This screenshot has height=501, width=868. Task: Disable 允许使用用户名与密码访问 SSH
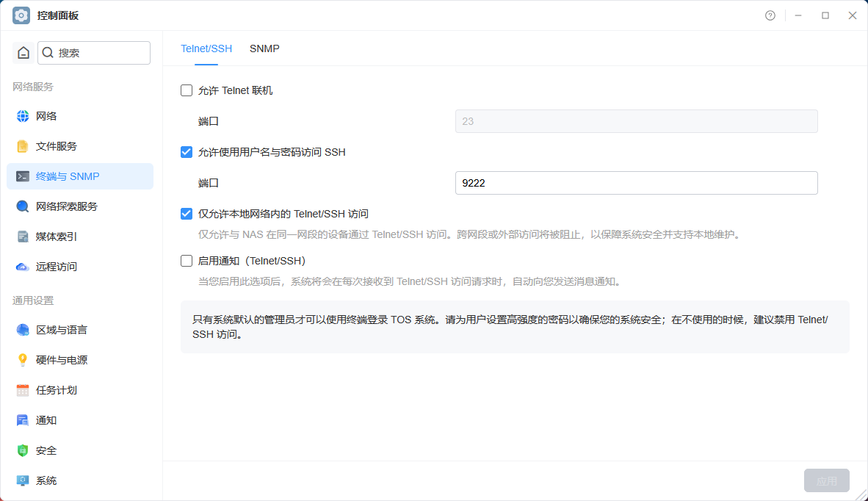pyautogui.click(x=187, y=152)
